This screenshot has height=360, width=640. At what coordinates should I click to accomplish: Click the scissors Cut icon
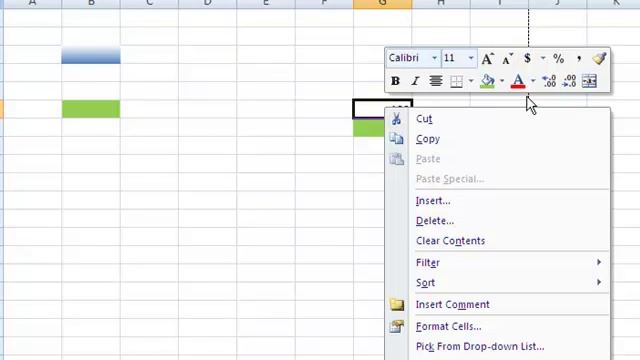coord(396,119)
